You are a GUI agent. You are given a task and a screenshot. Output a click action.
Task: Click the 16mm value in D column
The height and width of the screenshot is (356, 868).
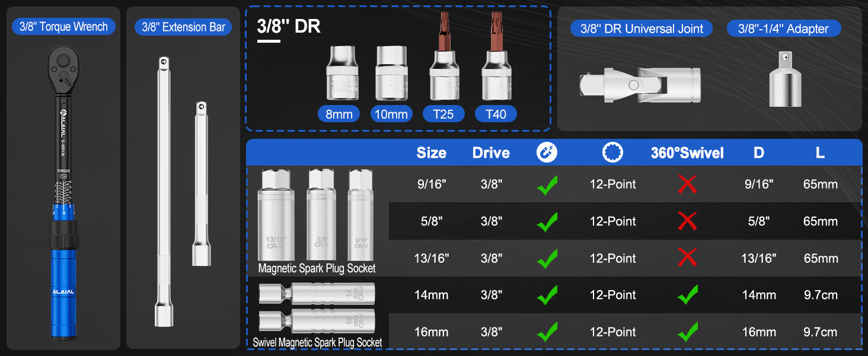pos(759,332)
